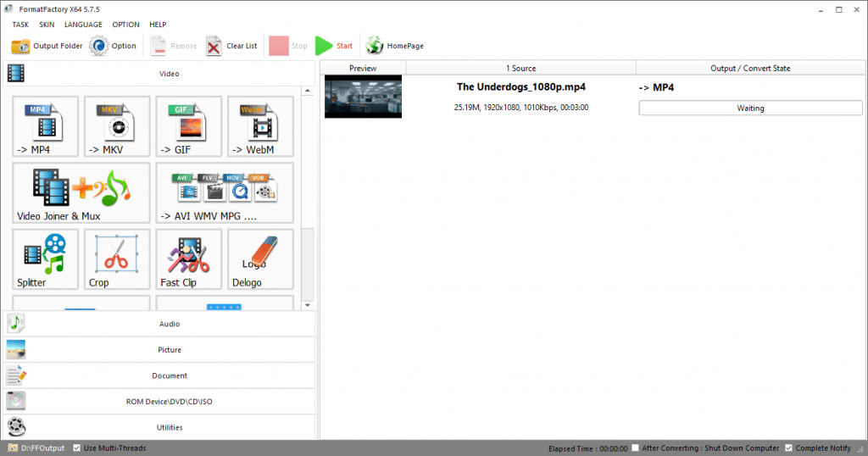
Task: Open the Crop tool
Action: click(117, 259)
